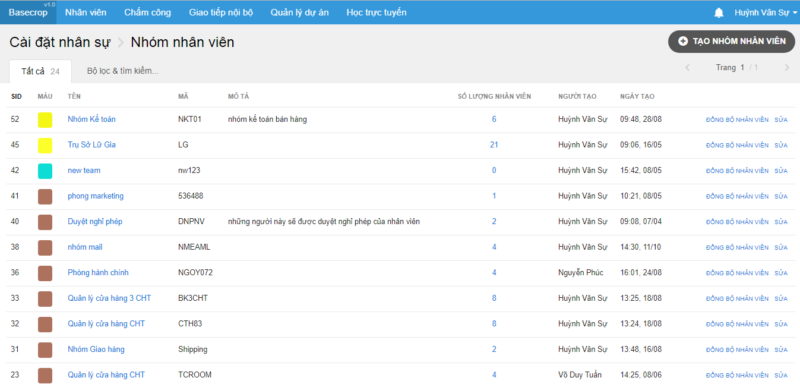Open the Nhân viên menu

point(86,12)
